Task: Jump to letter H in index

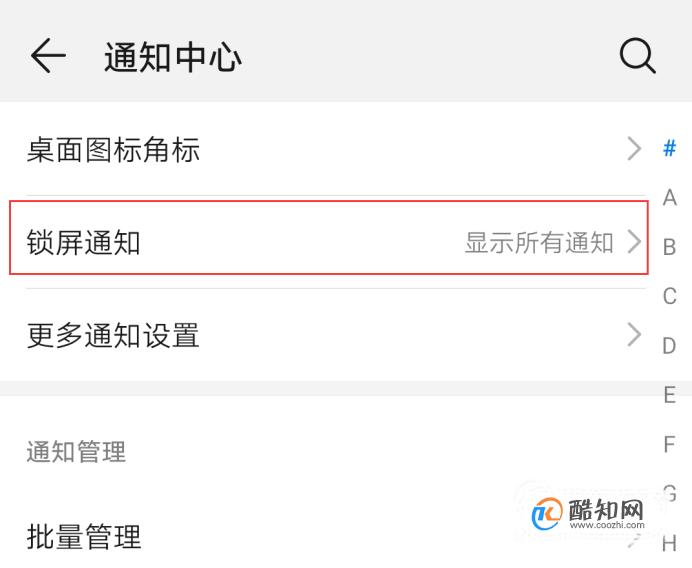Action: click(669, 542)
